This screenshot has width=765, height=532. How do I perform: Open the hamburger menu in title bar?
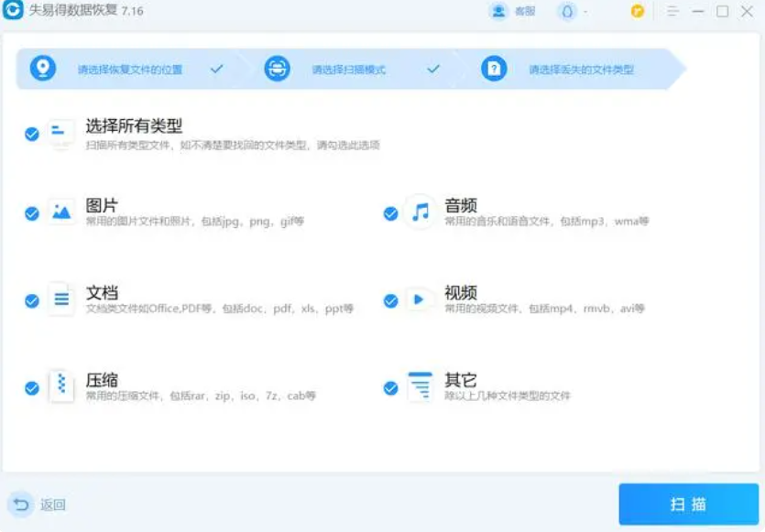tap(672, 12)
